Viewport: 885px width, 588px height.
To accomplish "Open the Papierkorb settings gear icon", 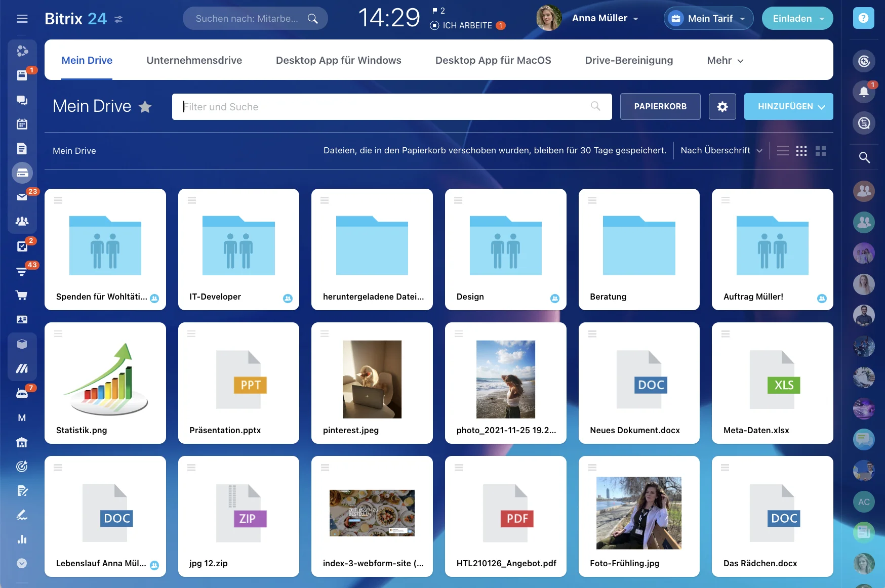I will pyautogui.click(x=722, y=106).
